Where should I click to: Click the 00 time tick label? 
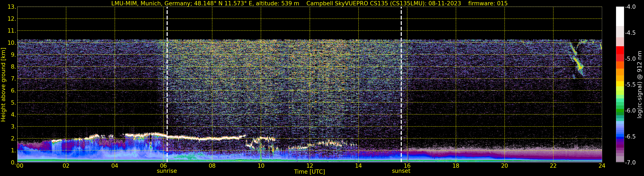(x=20, y=166)
